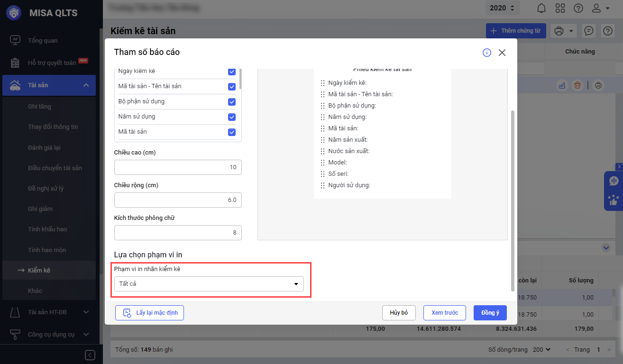Viewport: 623px width, 364px height.
Task: Click the red delete trash icon
Action: click(x=577, y=85)
